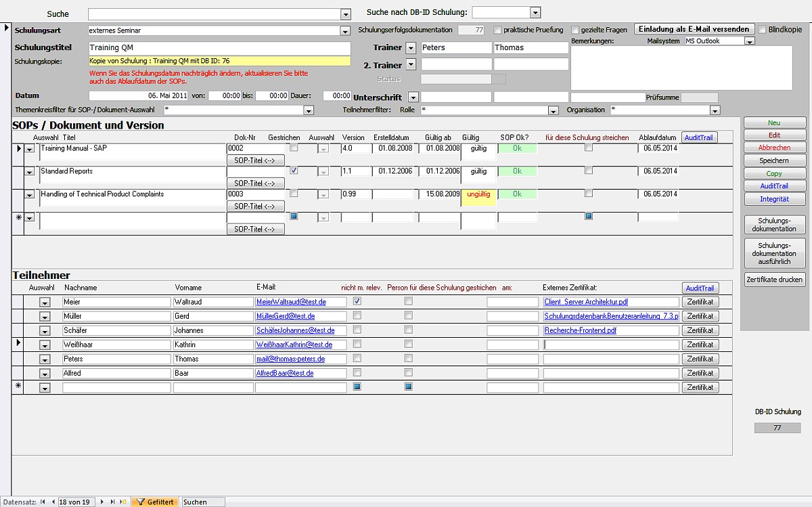This screenshot has height=507, width=812.
Task: Click the Zertifikate drucken button
Action: pos(774,279)
